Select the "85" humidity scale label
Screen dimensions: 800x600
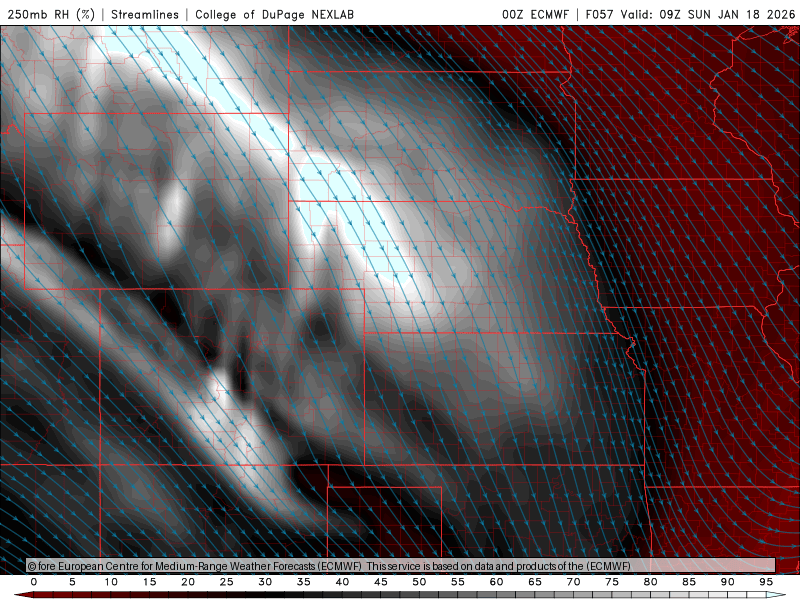[689, 582]
